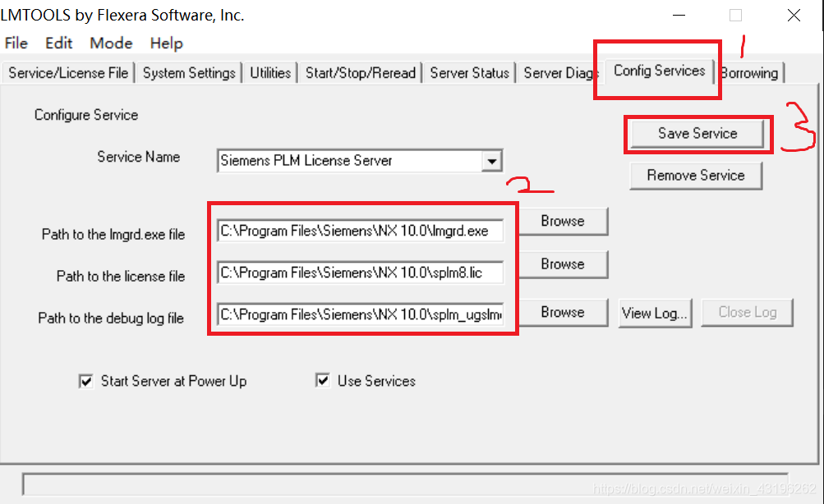This screenshot has width=824, height=504.
Task: Maximize the LMTOOLS window
Action: coord(736,16)
